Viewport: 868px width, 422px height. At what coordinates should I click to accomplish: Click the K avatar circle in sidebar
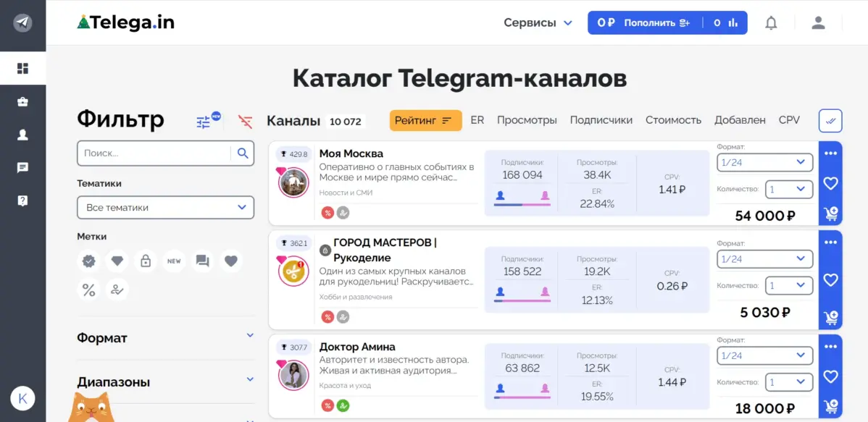point(22,398)
